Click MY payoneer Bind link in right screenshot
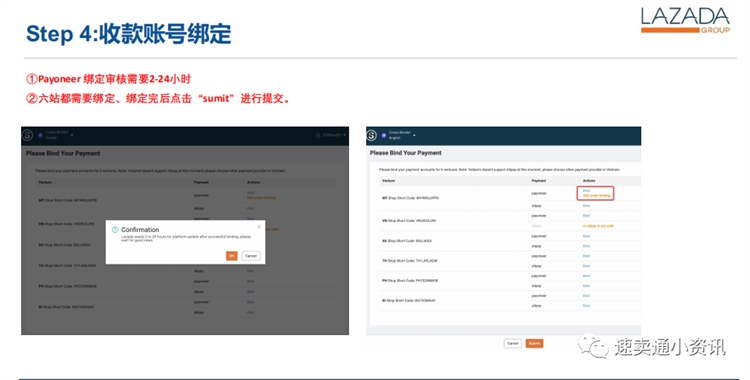Screen dimensions: 750x380 (x=586, y=190)
